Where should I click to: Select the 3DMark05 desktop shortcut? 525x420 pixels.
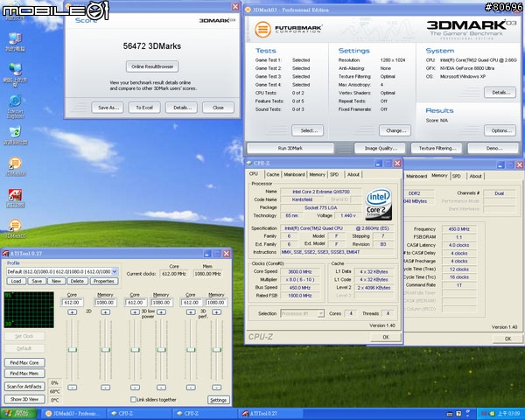pos(15,228)
